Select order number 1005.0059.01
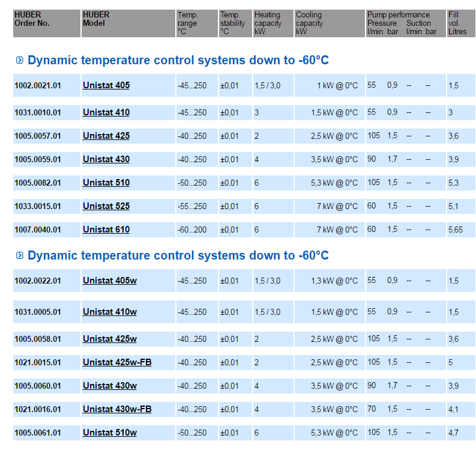Screen dimensions: 476x450 point(38,160)
